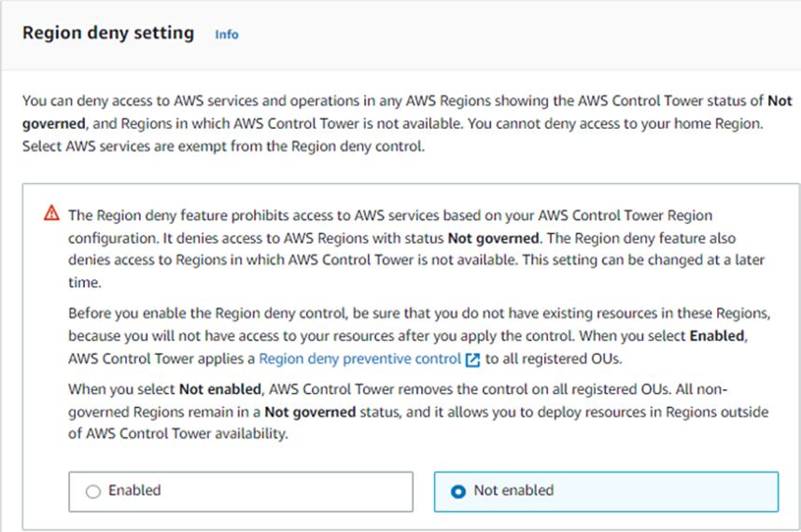Click the red warning triangle icon
The width and height of the screenshot is (801, 532).
click(51, 213)
